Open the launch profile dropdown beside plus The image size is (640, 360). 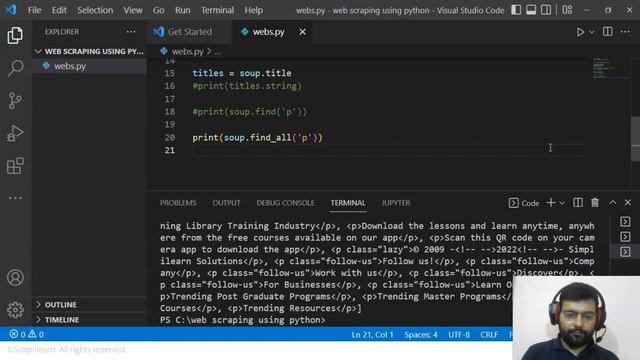pos(562,203)
